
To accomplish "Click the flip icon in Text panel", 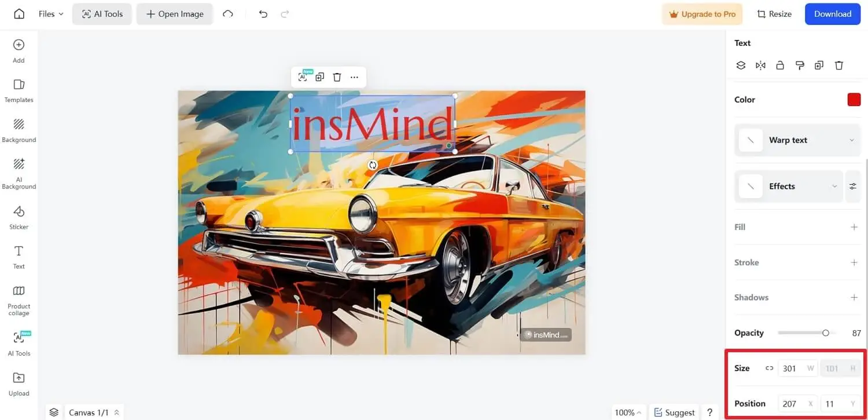I will coord(760,65).
